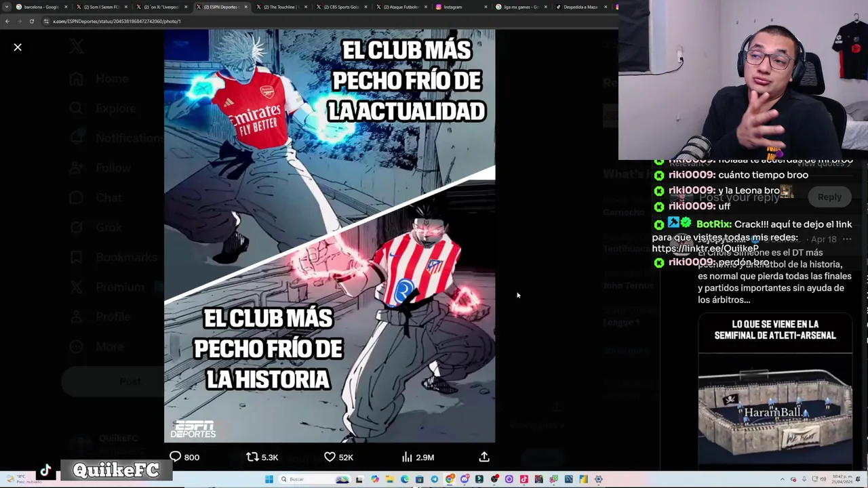This screenshot has height=488, width=868.
Task: Like the post with 52K likes
Action: pos(338,457)
